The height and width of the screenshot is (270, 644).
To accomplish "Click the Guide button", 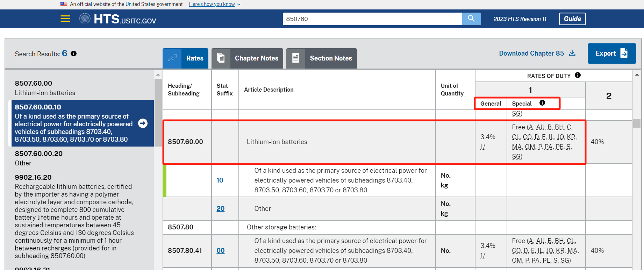I will pos(572,19).
